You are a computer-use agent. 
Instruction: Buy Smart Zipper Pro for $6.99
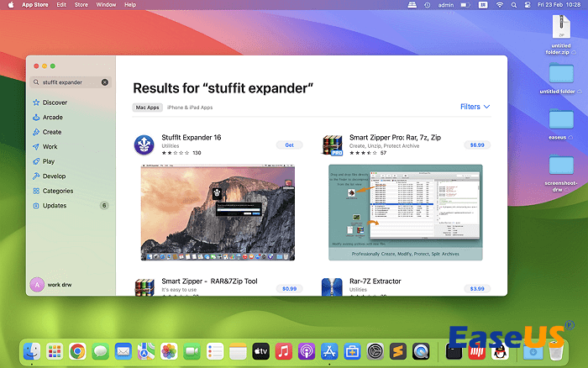[477, 145]
